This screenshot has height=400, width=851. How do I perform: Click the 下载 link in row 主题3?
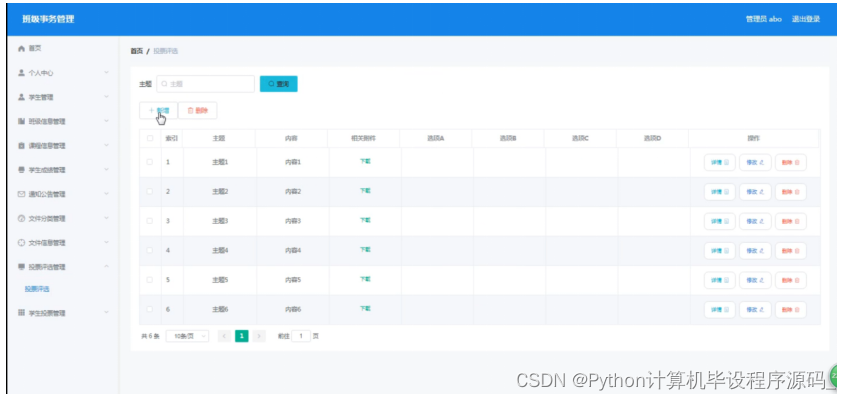[365, 220]
